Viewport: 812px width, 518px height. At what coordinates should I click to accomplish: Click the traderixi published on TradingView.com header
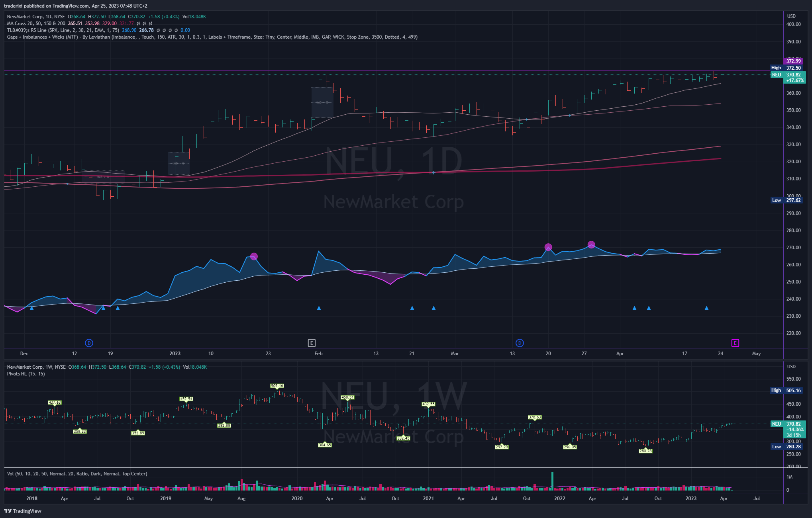75,6
